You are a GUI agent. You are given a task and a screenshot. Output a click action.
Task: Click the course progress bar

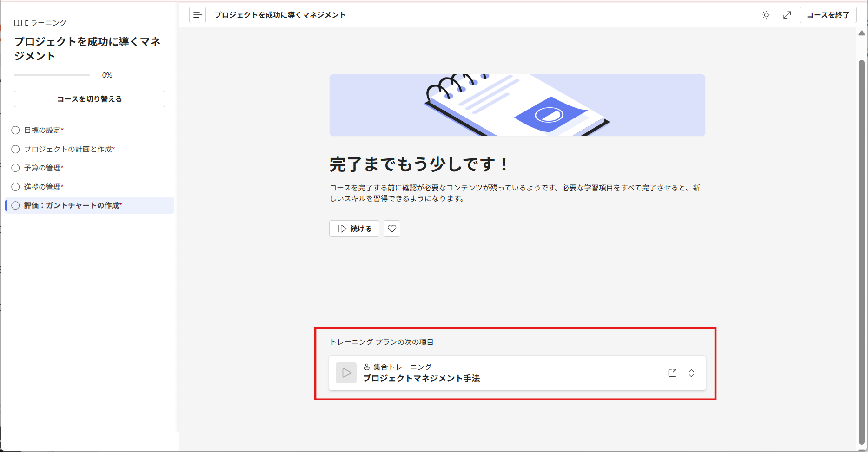52,75
